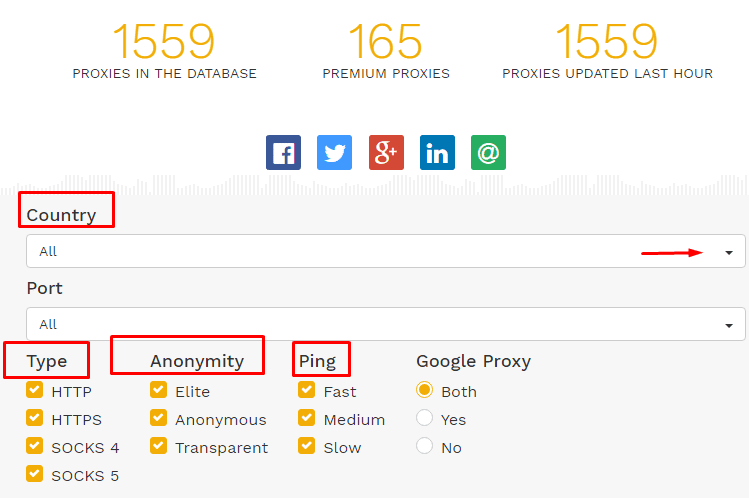Share the page via Twitter icon
Viewport: 749px width, 498px height.
point(334,153)
